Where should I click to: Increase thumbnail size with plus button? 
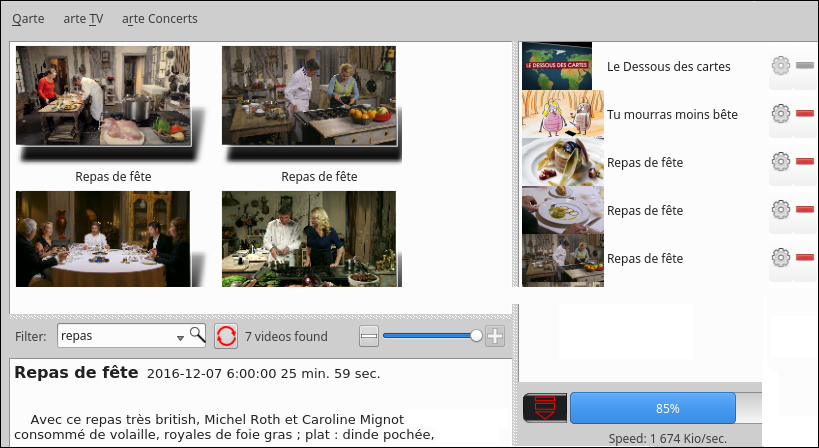tap(494, 336)
